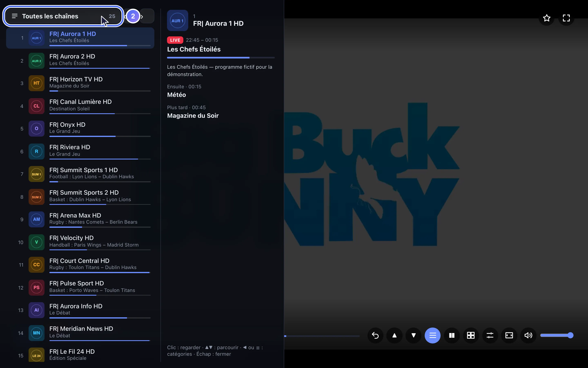Image resolution: width=588 pixels, height=368 pixels.
Task: Open the Toutes les chaînes category selector
Action: click(x=63, y=16)
